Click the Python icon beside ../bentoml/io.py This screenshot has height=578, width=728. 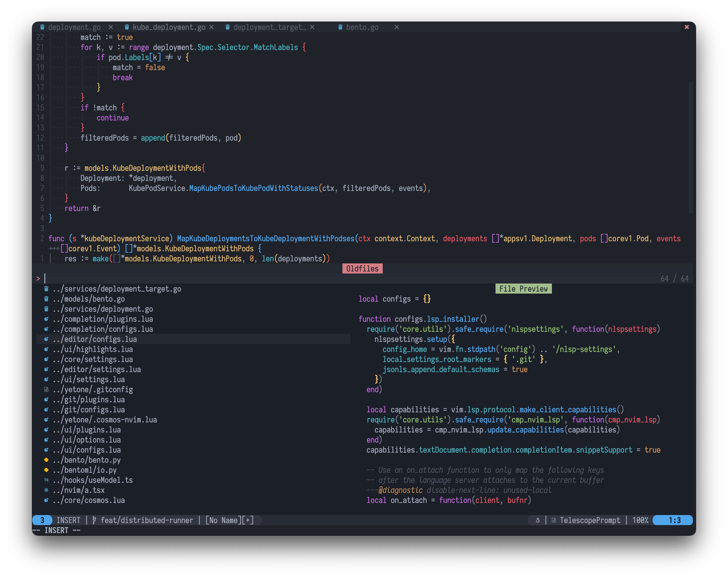(x=46, y=470)
